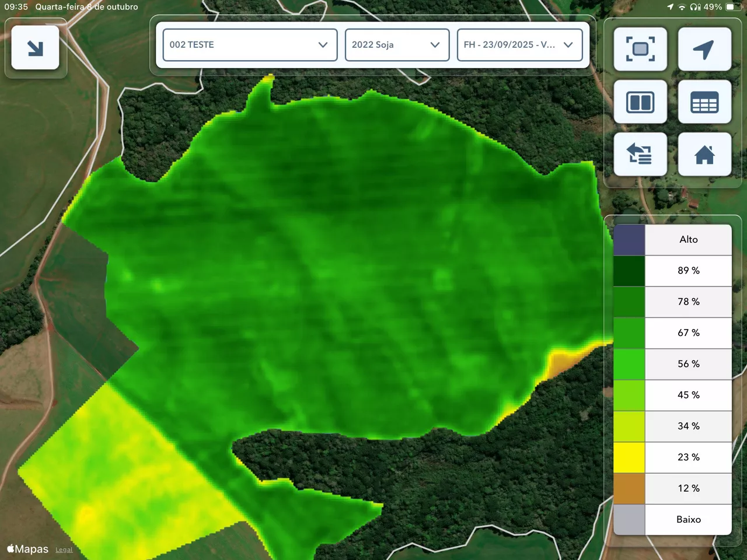Screen dimensions: 747x560
Task: Open the FH - 23/09/2025 image dropdown
Action: pos(519,45)
